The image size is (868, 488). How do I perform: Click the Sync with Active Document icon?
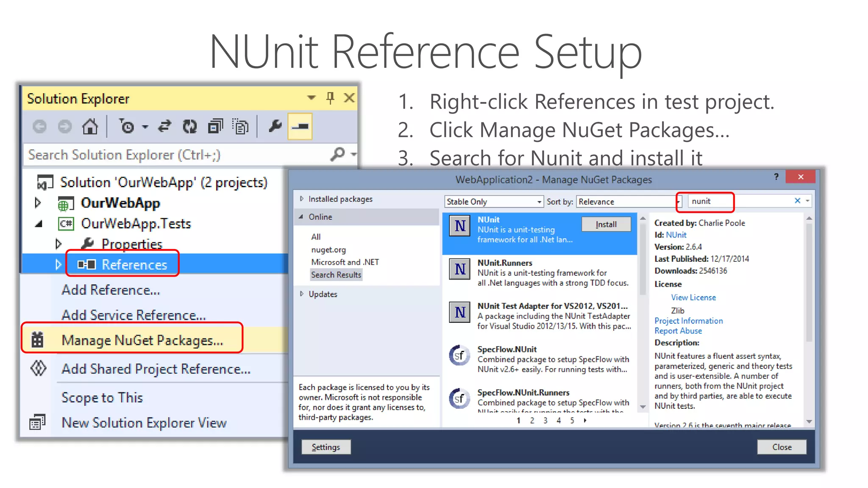point(164,127)
